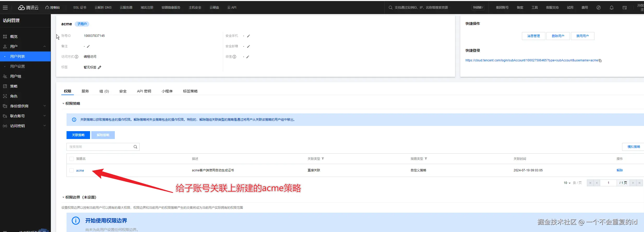Edit the 安全邮箱 pencil icon
644x232 pixels.
[x=248, y=47]
